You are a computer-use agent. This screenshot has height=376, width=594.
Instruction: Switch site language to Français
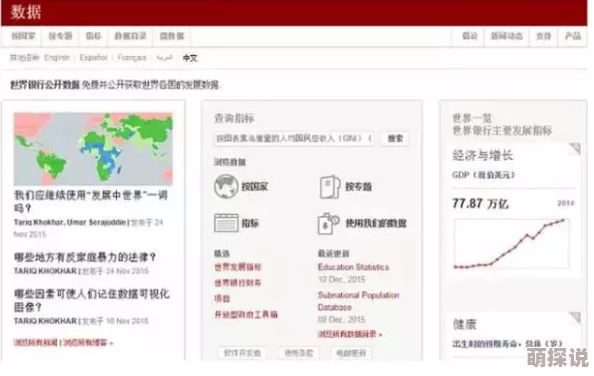[131, 58]
